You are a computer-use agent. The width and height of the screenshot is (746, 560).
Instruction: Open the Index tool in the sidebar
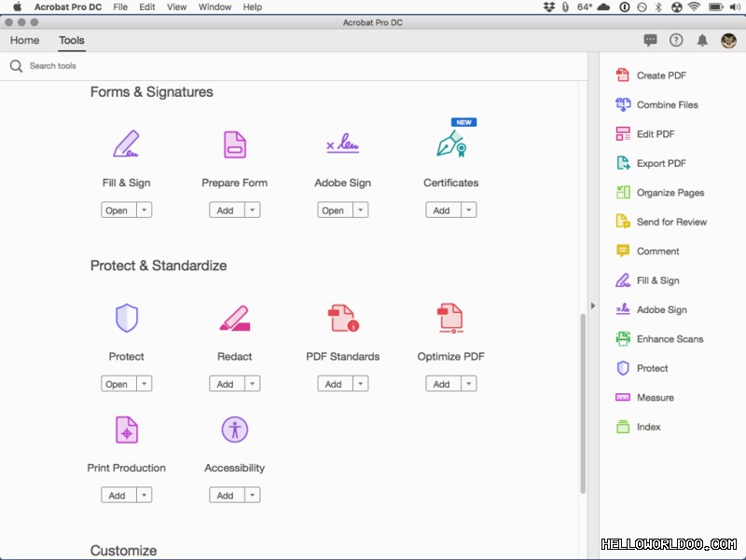point(638,427)
